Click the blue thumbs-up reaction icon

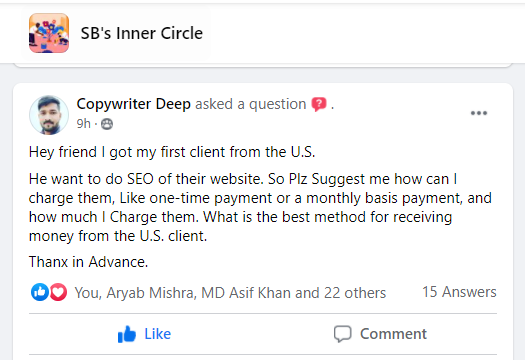[x=40, y=292]
